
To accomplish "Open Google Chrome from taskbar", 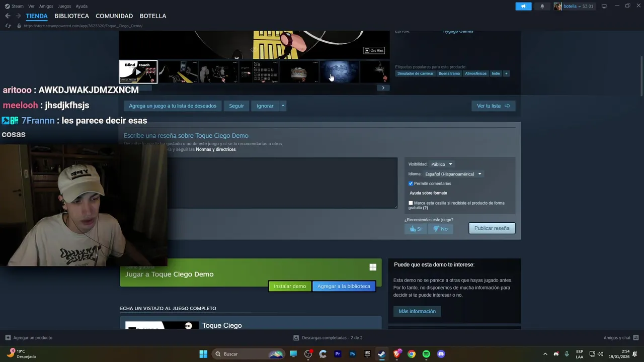I will [x=412, y=354].
